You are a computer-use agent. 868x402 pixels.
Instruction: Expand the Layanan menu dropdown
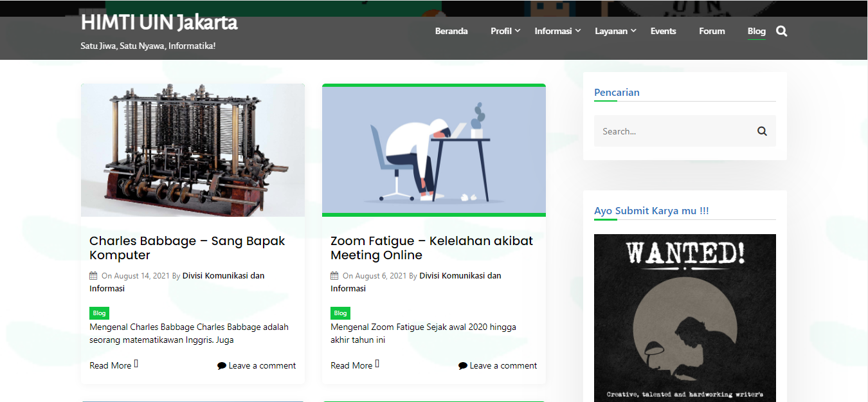coord(615,31)
